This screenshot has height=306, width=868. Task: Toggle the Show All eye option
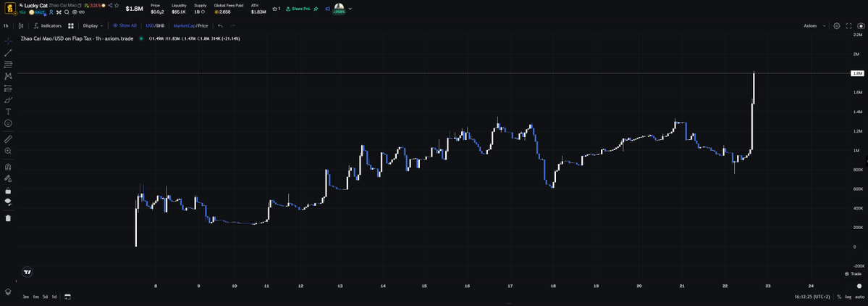click(x=125, y=25)
